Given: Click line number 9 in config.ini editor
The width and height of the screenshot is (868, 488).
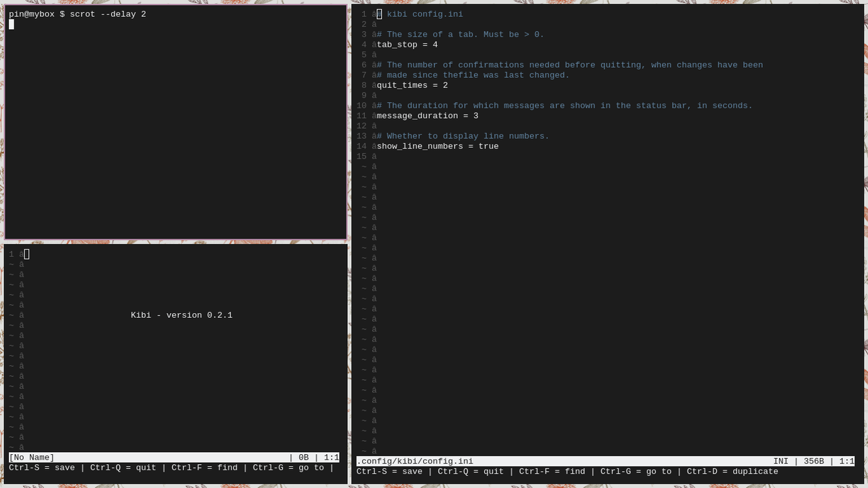Looking at the screenshot, I should coord(364,96).
